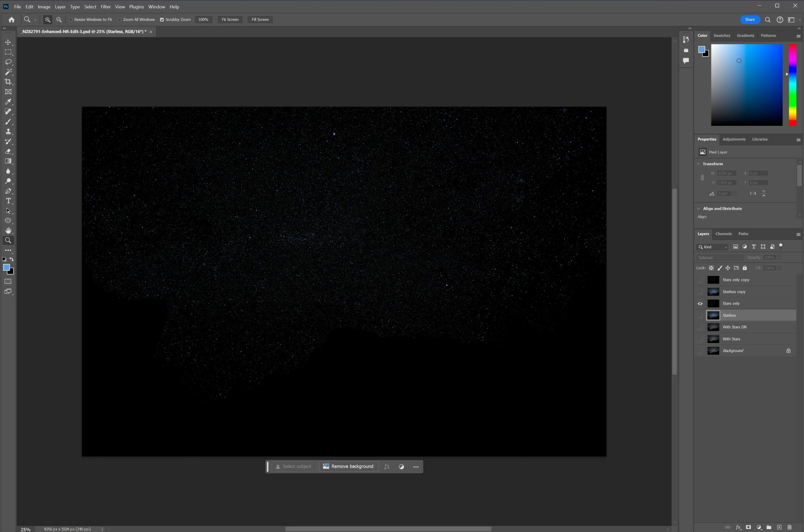Collapse the Align and Distribute section
Viewport: 804px width, 532px height.
[x=698, y=209]
